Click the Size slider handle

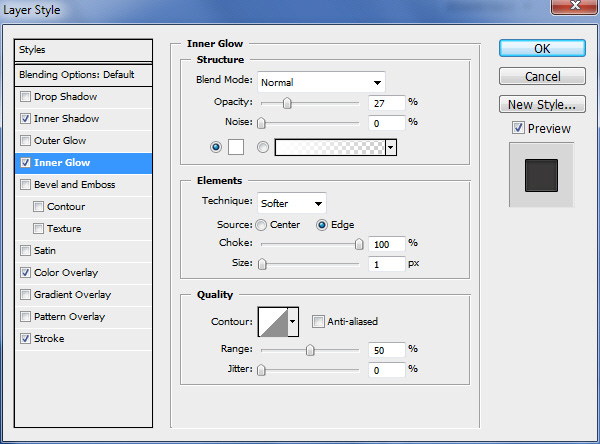262,264
